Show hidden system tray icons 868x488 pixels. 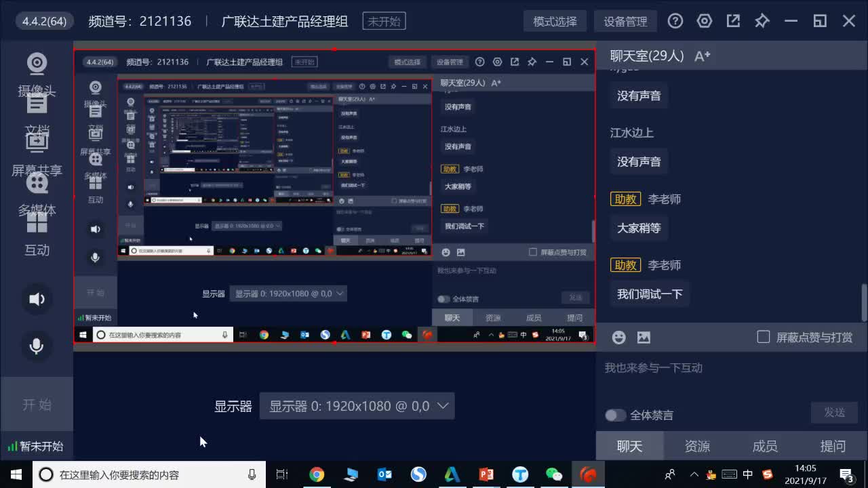click(x=694, y=474)
